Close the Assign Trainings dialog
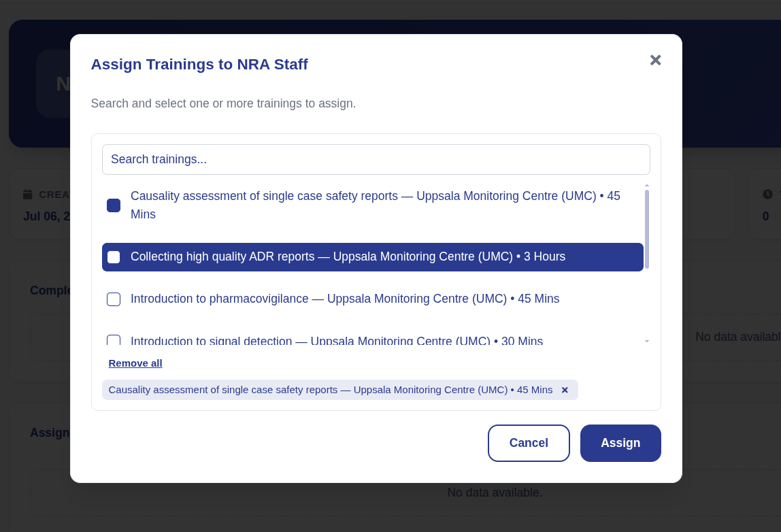The image size is (781, 532). click(656, 61)
